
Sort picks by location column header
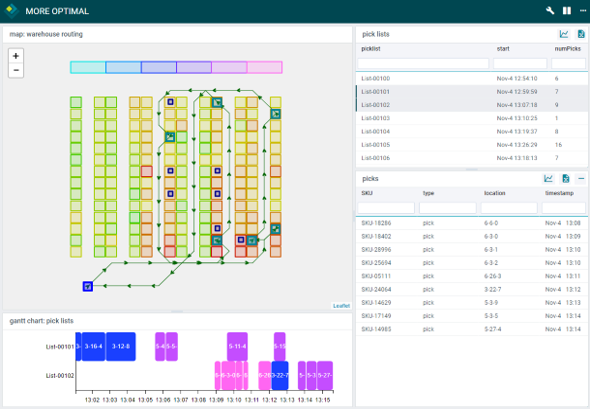(x=494, y=193)
